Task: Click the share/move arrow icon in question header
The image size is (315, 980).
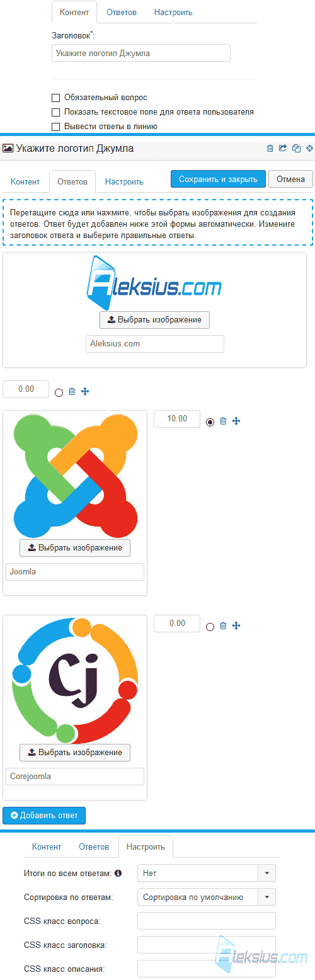Action: click(x=283, y=149)
